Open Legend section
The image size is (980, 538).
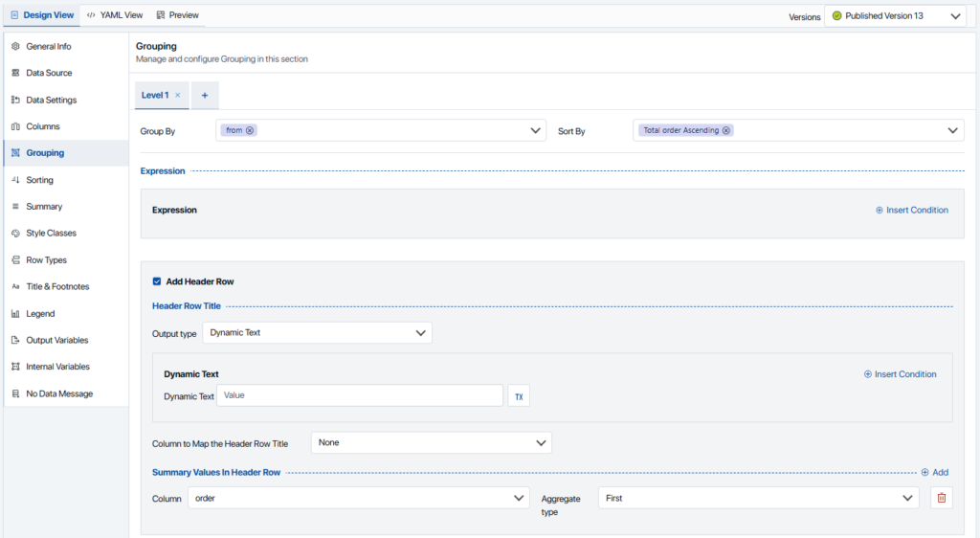pyautogui.click(x=66, y=314)
